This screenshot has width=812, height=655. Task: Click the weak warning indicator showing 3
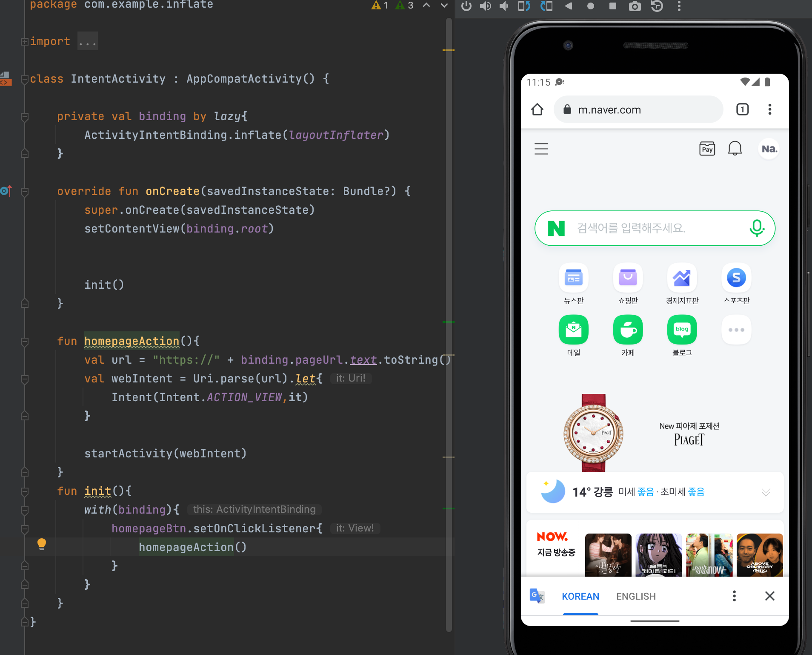[x=404, y=5]
